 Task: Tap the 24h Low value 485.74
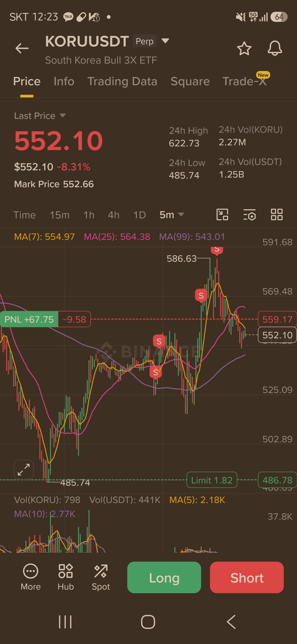point(184,175)
